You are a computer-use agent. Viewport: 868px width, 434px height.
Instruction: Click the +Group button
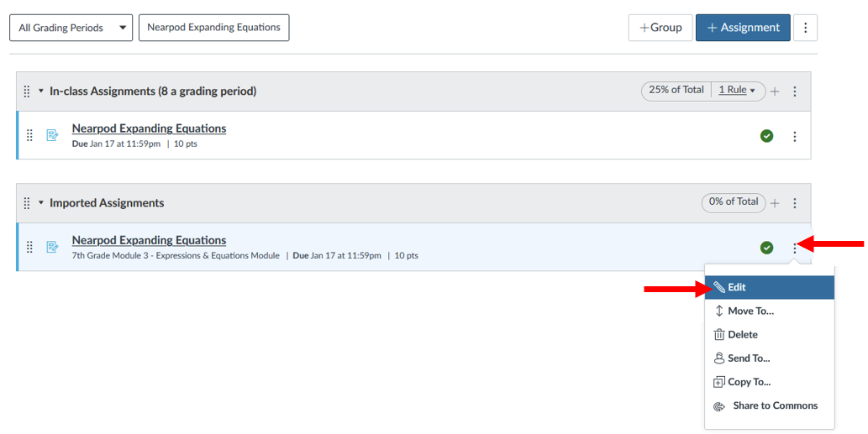[660, 28]
